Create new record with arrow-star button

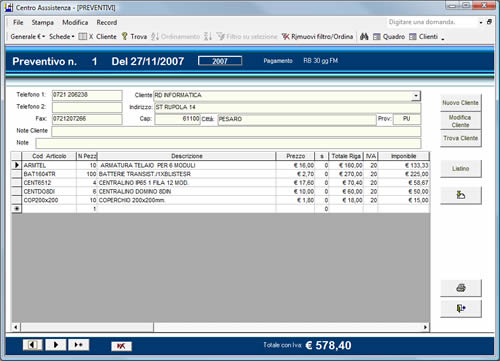coord(79,345)
